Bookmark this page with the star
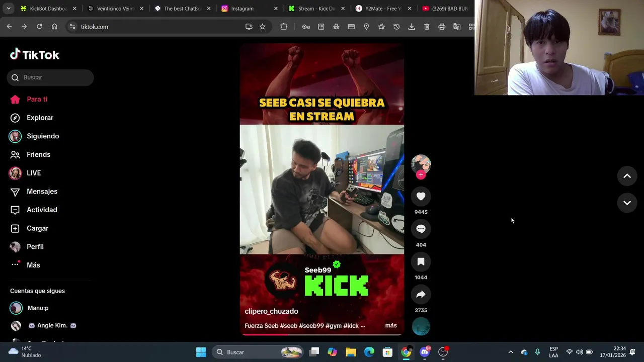Image resolution: width=644 pixels, height=362 pixels. tap(262, 27)
